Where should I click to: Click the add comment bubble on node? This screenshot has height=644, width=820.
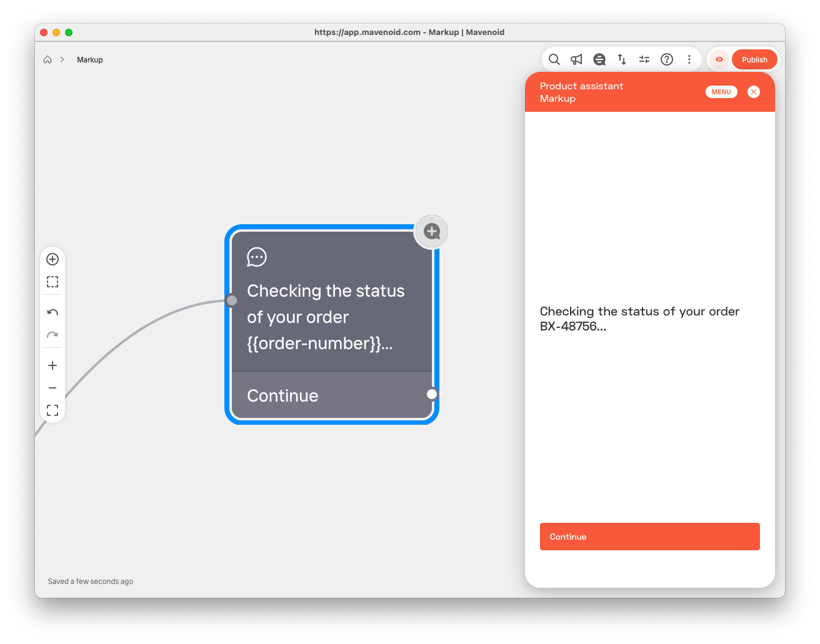(432, 232)
